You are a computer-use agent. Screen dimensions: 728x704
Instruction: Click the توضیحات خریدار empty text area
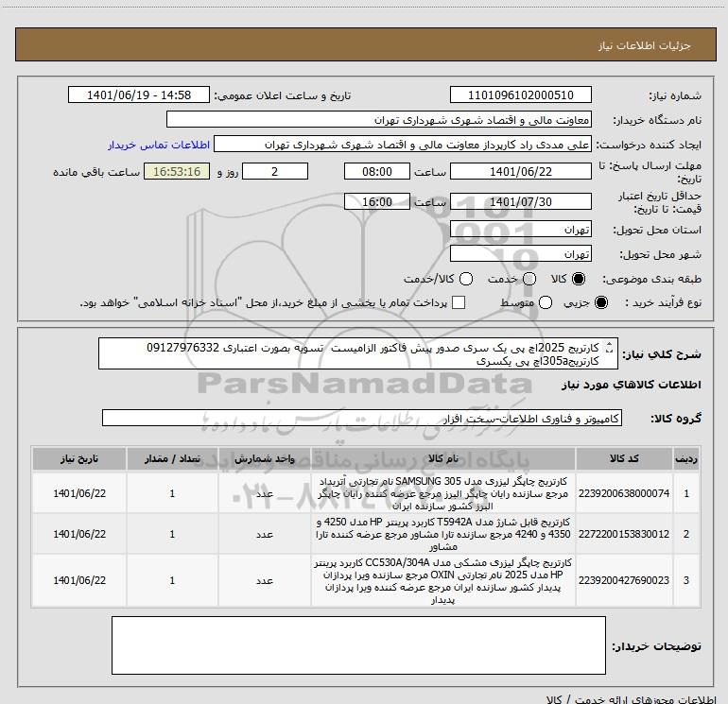click(358, 645)
